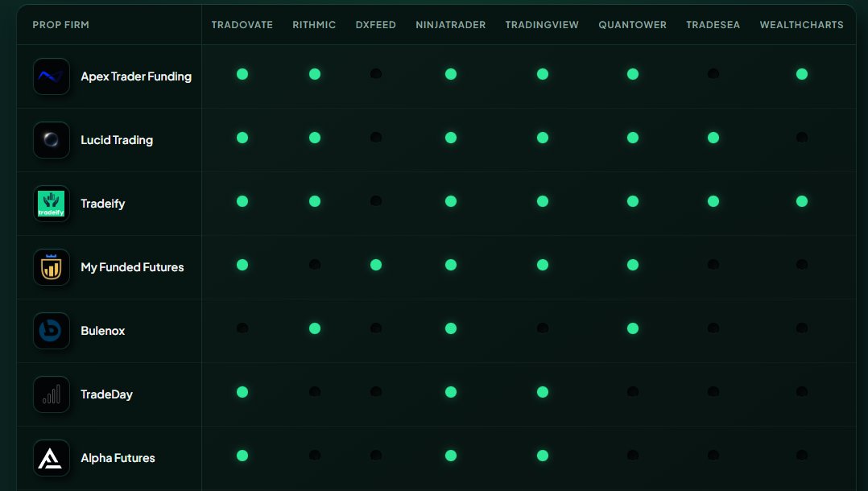Click the QUANTOWER column header
Image resolution: width=868 pixels, height=491 pixels.
click(632, 25)
